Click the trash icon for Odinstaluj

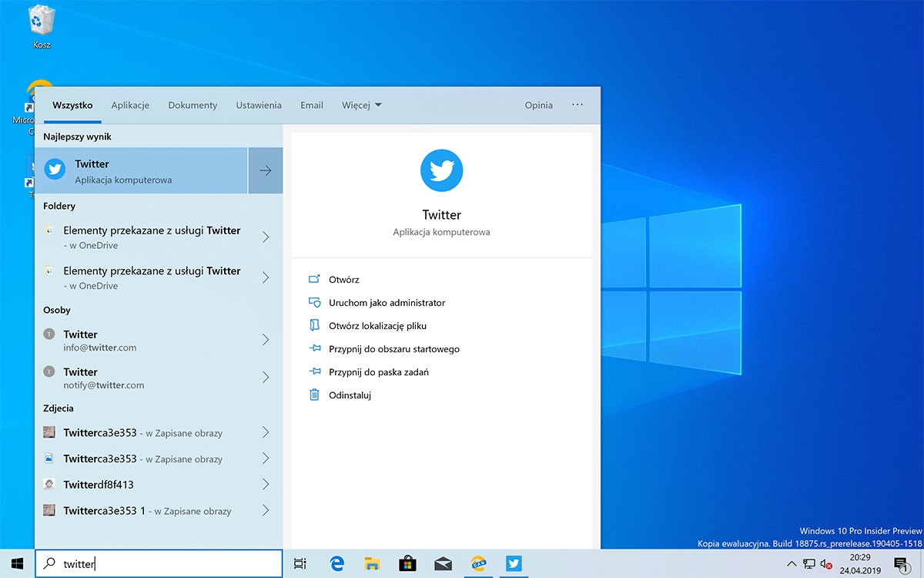(314, 395)
